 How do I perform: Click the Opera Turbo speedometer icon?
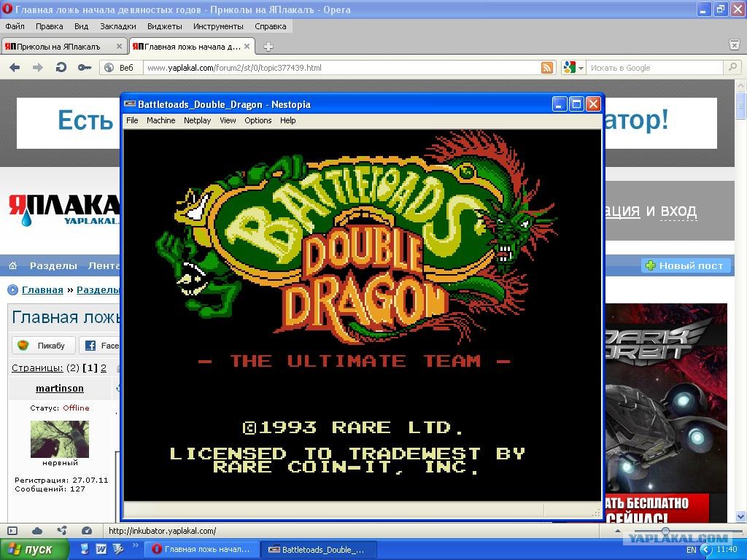coord(86,531)
